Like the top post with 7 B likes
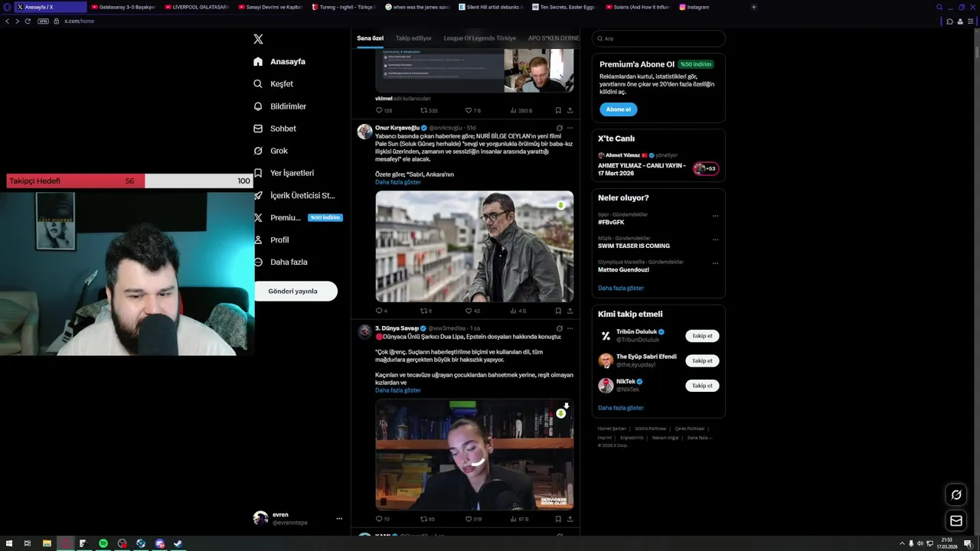The width and height of the screenshot is (980, 551). [472, 110]
